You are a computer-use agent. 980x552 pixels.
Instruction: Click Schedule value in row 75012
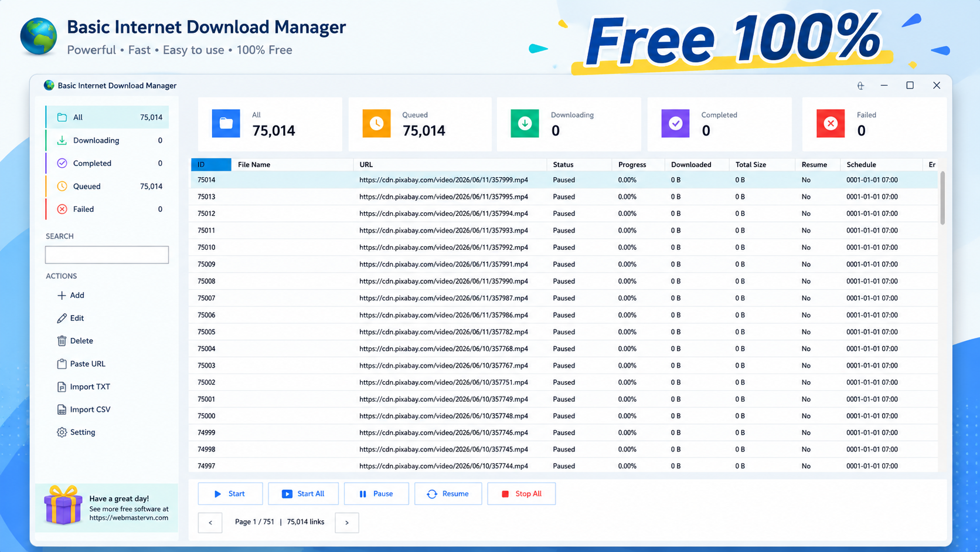872,214
